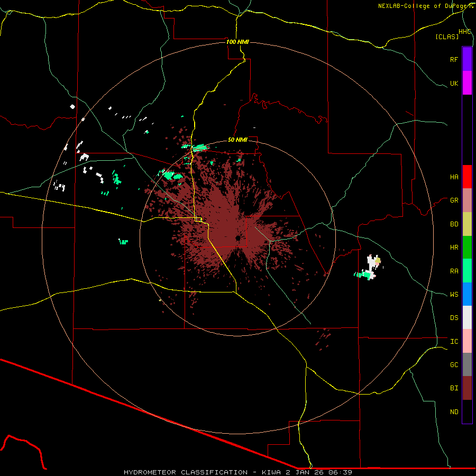Click the RF purple legend swatch
The width and height of the screenshot is (476, 476).
pos(467,59)
